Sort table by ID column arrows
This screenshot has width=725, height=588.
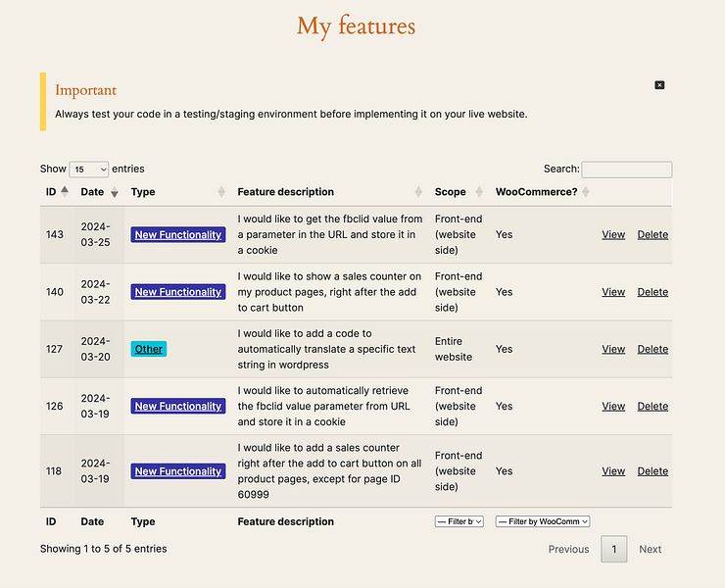(65, 192)
